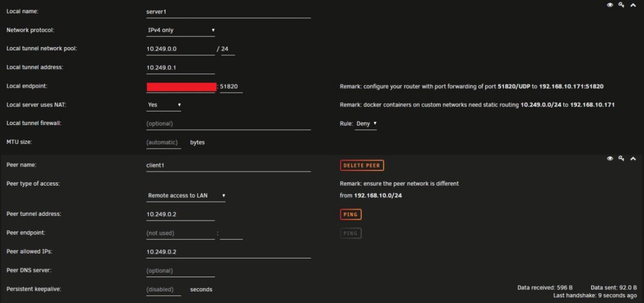Screen dimensions: 644x303
Task: Collapse the server1 section with chevron
Action: (x=633, y=5)
